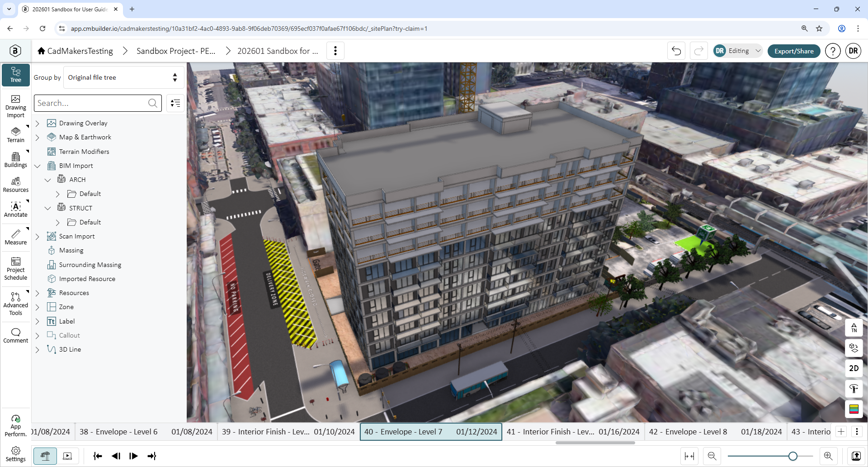Open the DR user profile
Image resolution: width=868 pixels, height=467 pixels.
[853, 51]
